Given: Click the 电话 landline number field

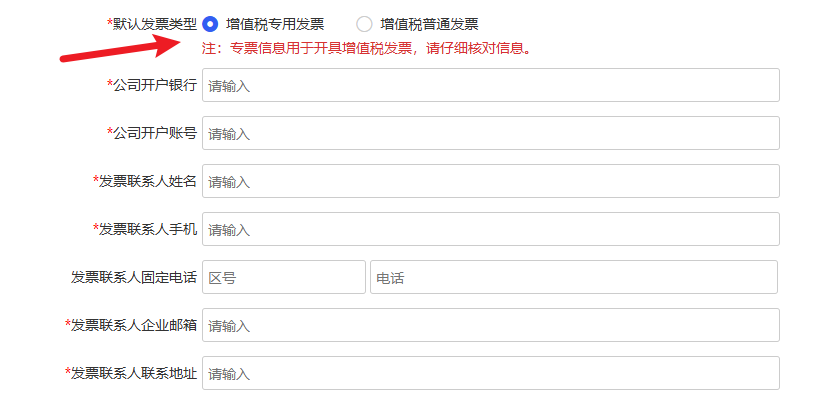Looking at the screenshot, I should pyautogui.click(x=574, y=277).
